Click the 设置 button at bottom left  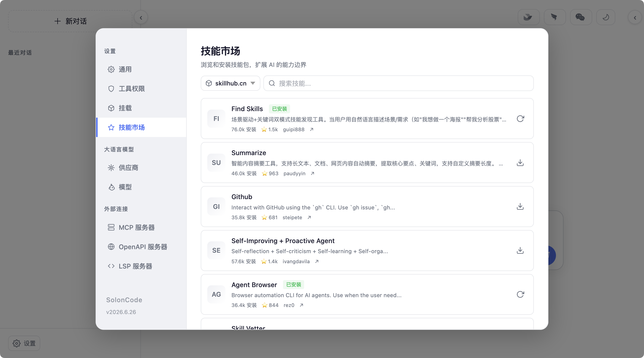coord(24,343)
